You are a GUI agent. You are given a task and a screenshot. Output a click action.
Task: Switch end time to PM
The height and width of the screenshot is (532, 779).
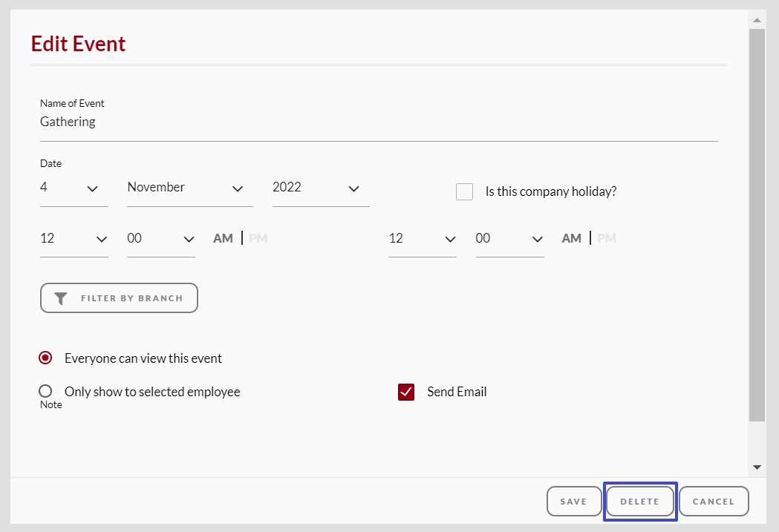tap(607, 238)
